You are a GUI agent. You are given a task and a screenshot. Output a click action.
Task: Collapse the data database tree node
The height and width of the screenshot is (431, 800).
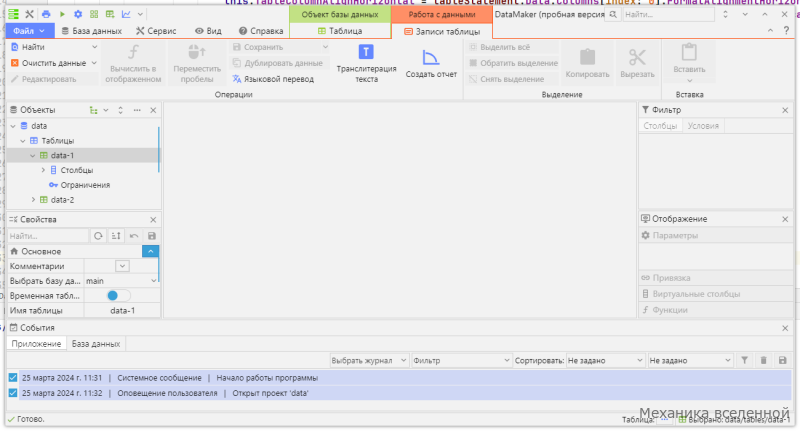[13, 126]
